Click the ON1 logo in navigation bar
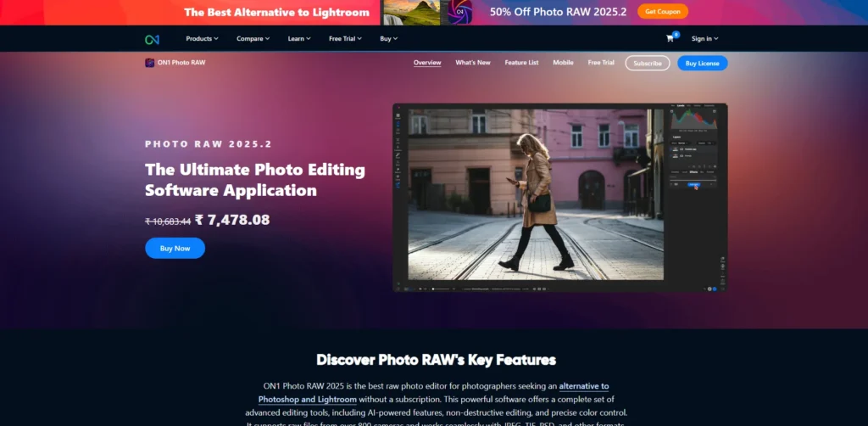 153,39
